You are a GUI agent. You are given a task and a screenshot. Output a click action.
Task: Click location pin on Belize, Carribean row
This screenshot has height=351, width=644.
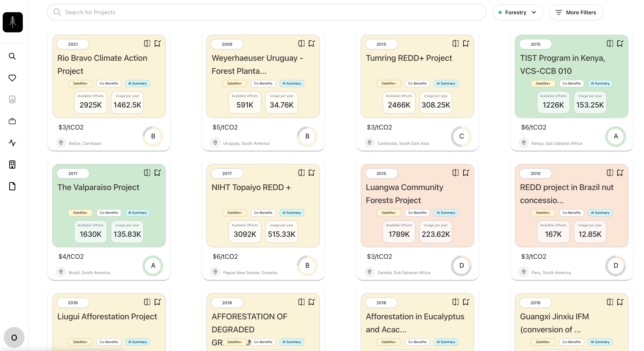61,143
